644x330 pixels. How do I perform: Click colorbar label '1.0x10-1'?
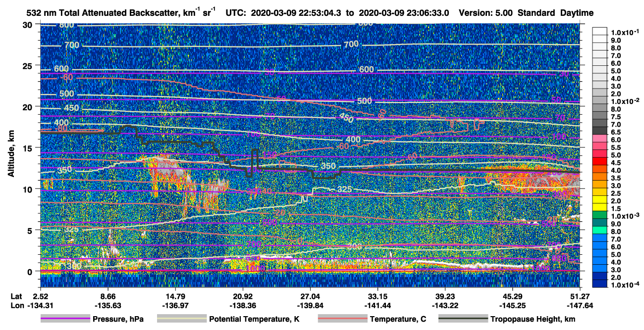coord(625,32)
